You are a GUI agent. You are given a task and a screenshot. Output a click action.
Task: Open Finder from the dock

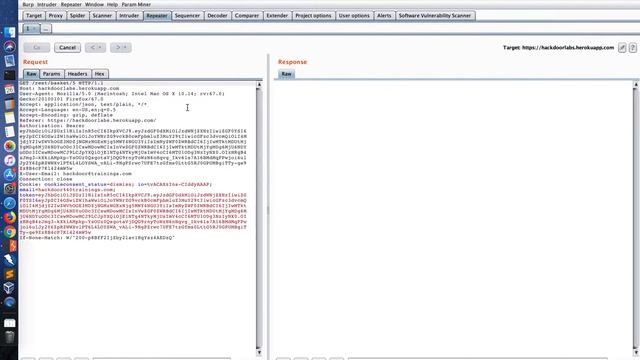pos(9,32)
